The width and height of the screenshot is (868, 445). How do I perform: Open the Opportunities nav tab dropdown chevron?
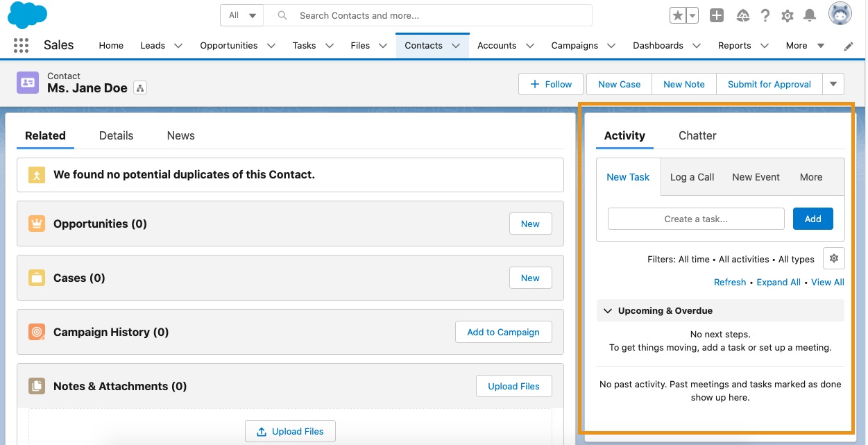[271, 46]
